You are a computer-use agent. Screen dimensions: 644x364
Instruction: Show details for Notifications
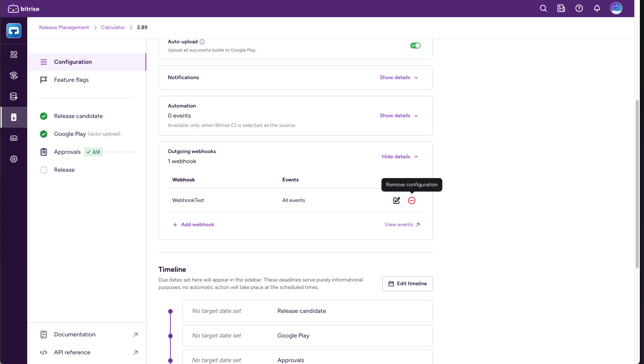click(x=399, y=77)
